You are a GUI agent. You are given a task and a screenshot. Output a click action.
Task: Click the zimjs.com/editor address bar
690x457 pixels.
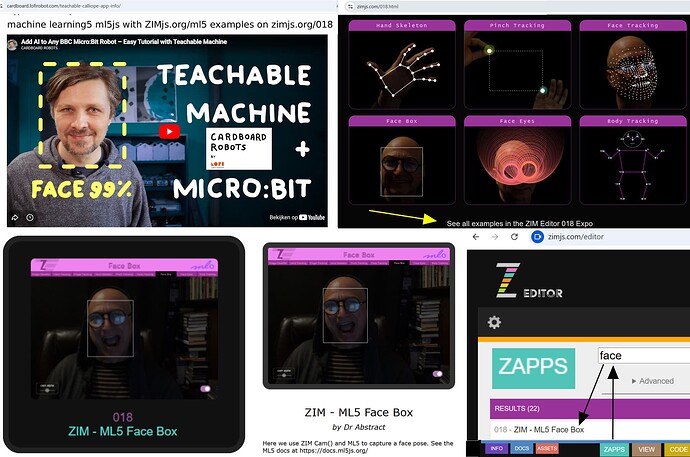click(575, 237)
